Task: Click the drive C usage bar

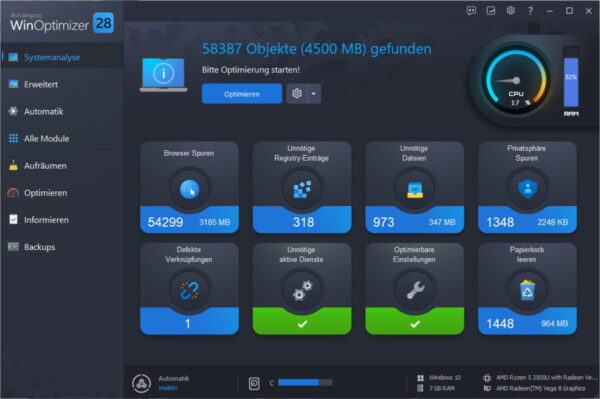Action: pos(305,383)
